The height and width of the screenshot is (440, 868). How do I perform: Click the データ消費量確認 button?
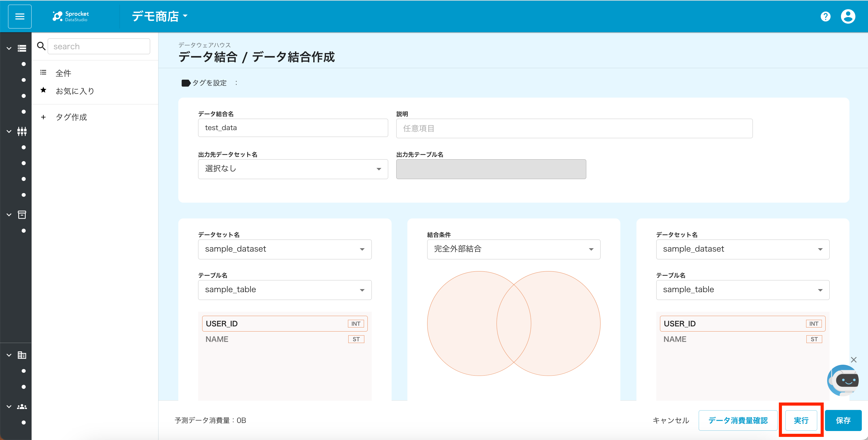click(x=738, y=420)
